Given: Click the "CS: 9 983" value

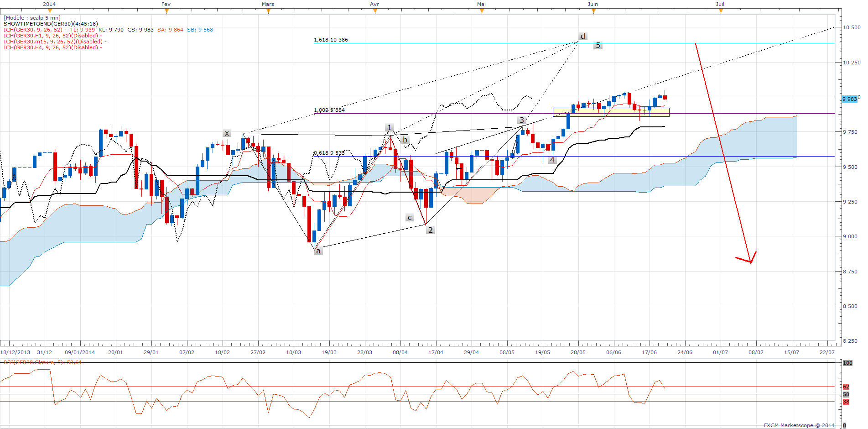Looking at the screenshot, I should coord(140,30).
